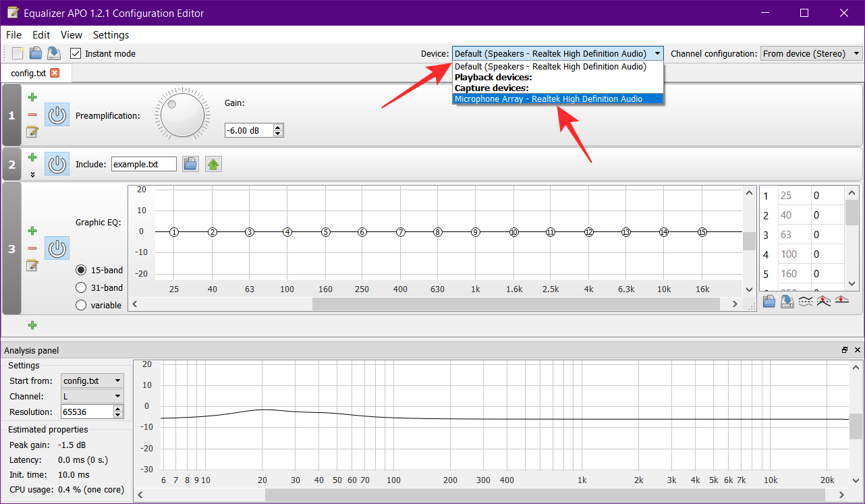Viewport: 865px width, 504px height.
Task: Add filter using green plus in row 1
Action: click(x=32, y=97)
